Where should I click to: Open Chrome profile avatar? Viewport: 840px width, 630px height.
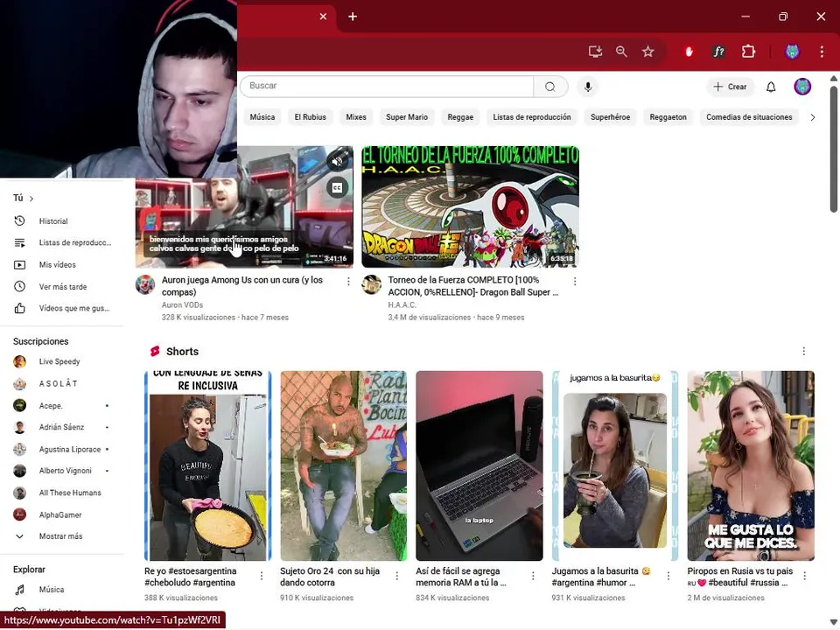click(792, 52)
